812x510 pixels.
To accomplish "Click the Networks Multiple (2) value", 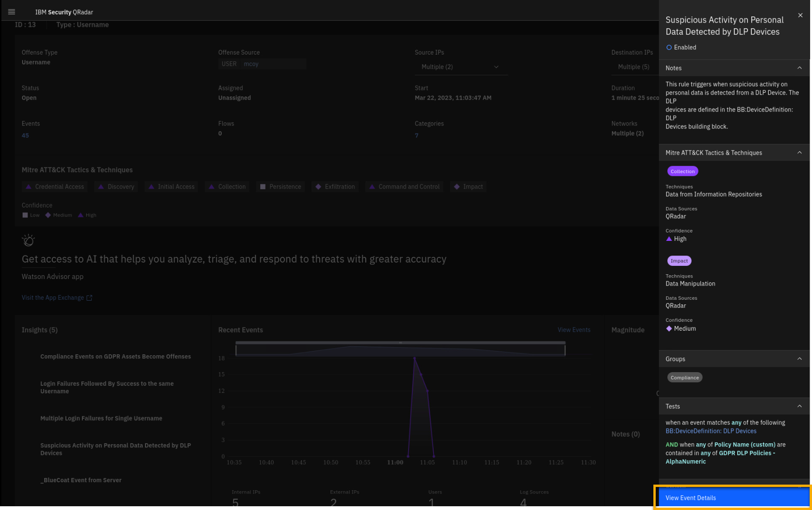I will pyautogui.click(x=627, y=134).
